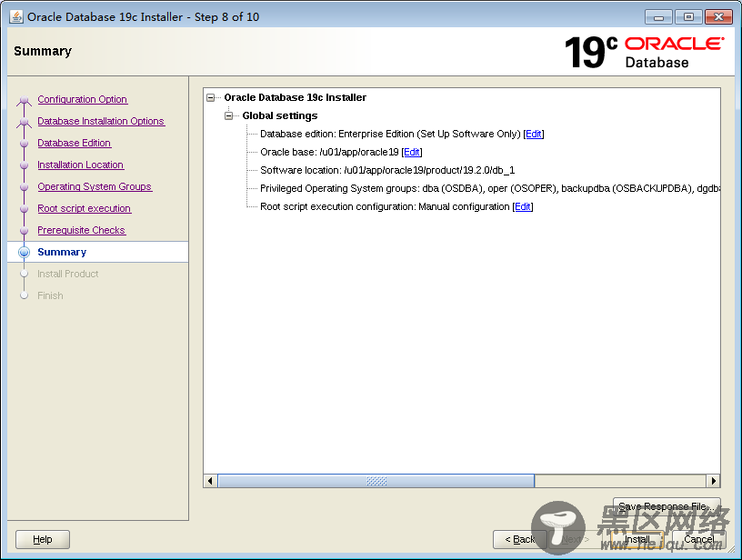Image resolution: width=742 pixels, height=560 pixels.
Task: Close the installer window
Action: point(718,17)
